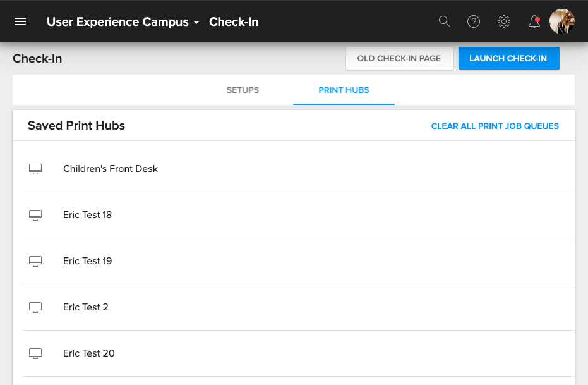The width and height of the screenshot is (588, 385).
Task: Switch to the SETUPS tab
Action: (x=243, y=90)
